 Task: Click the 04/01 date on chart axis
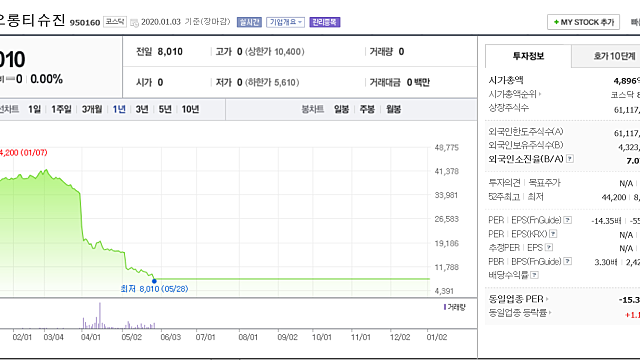[91, 338]
